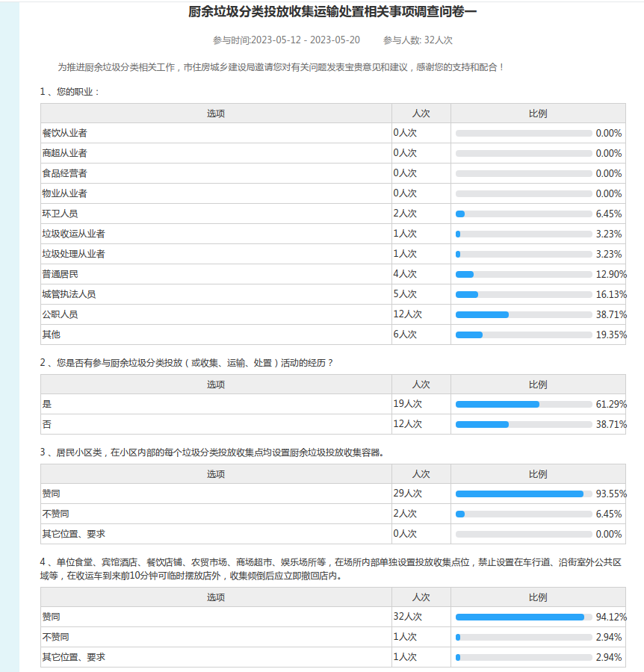Click the participation date range 2023-05-12 - 2023-05-20
The height and width of the screenshot is (672, 644).
(286, 40)
